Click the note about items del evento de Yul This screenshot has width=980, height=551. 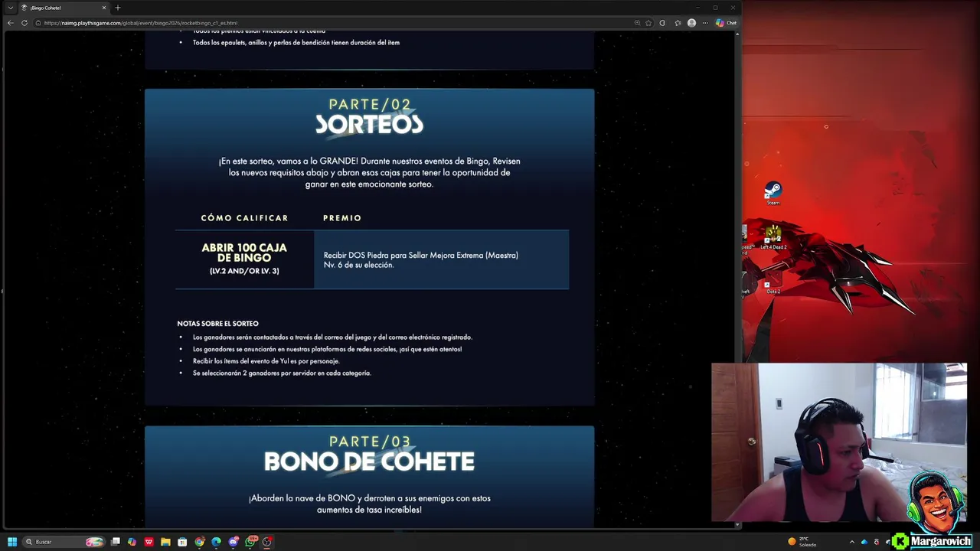[x=266, y=361]
